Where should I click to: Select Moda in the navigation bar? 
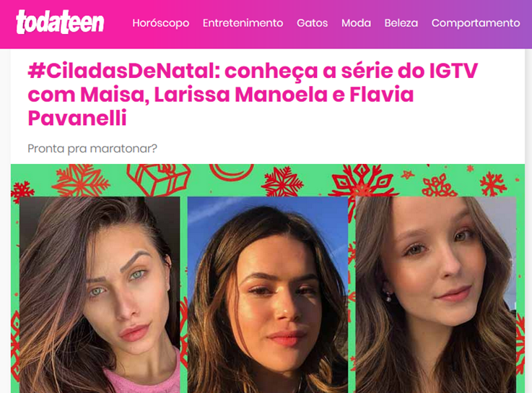point(356,23)
